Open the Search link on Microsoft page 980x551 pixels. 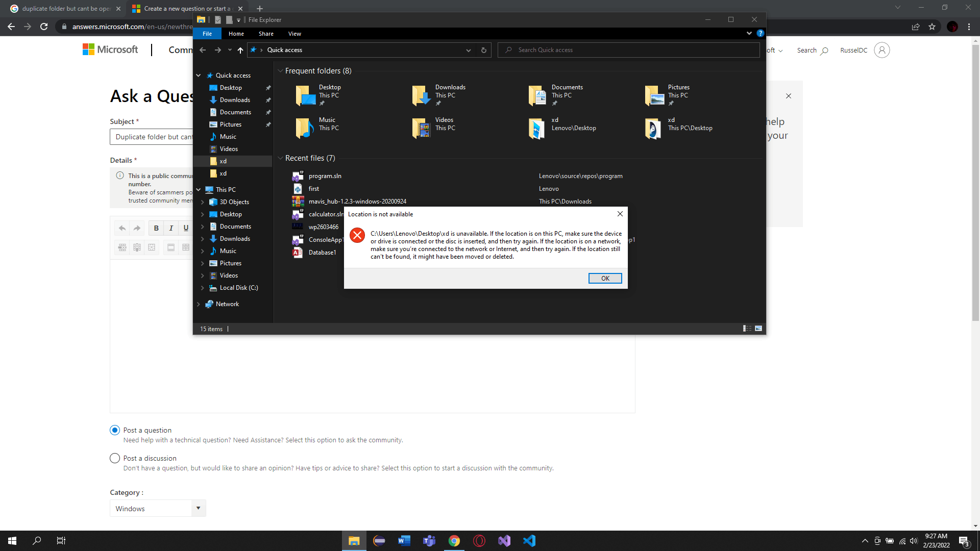click(813, 50)
